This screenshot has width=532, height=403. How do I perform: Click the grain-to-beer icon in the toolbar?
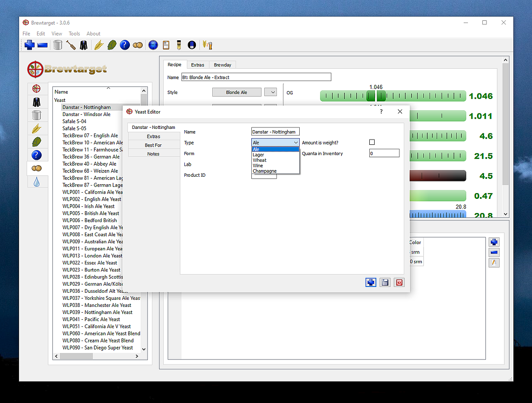[x=207, y=45]
